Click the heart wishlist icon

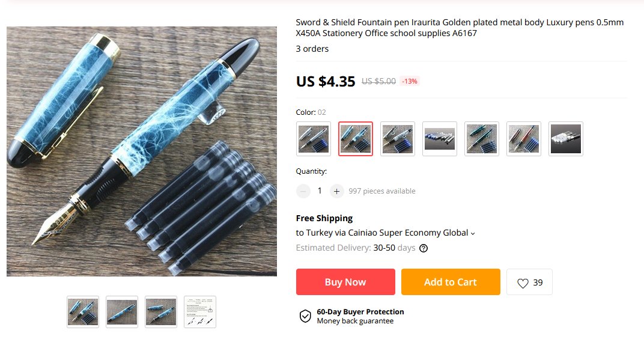pyautogui.click(x=523, y=283)
